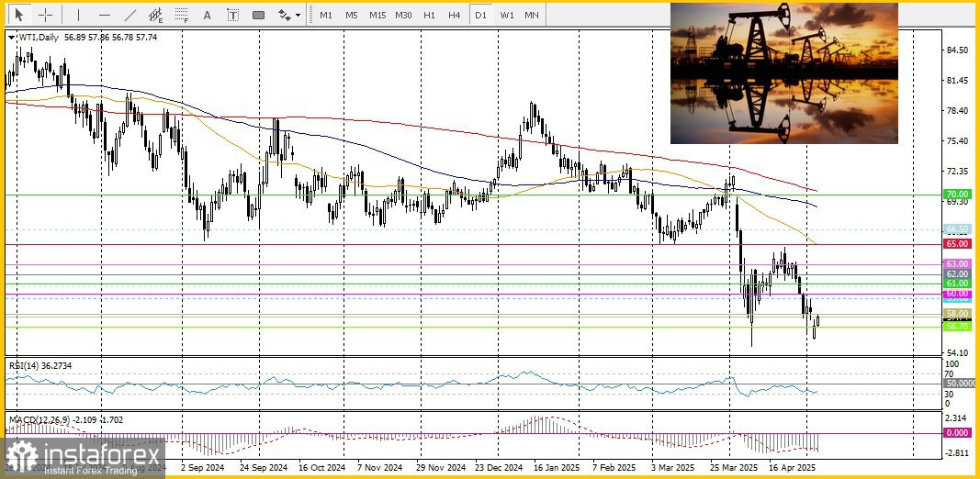Select the cursor arrow tool
This screenshot has width=980, height=479.
click(x=18, y=15)
